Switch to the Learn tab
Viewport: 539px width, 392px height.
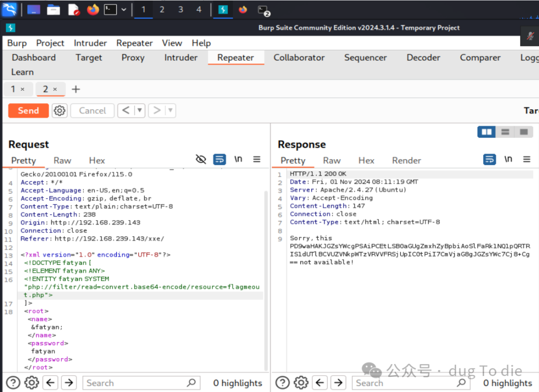pos(22,72)
